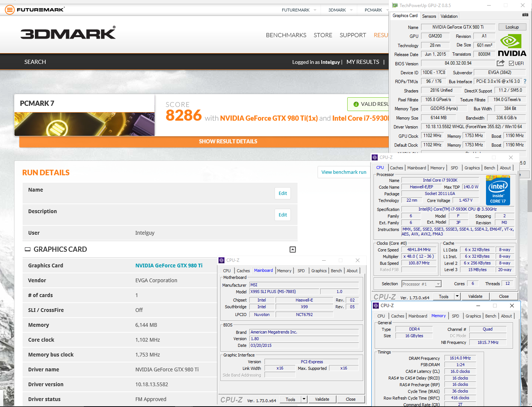Click the Bus Interface question mark in GPU-Z
The width and height of the screenshot is (532, 407).
point(525,81)
